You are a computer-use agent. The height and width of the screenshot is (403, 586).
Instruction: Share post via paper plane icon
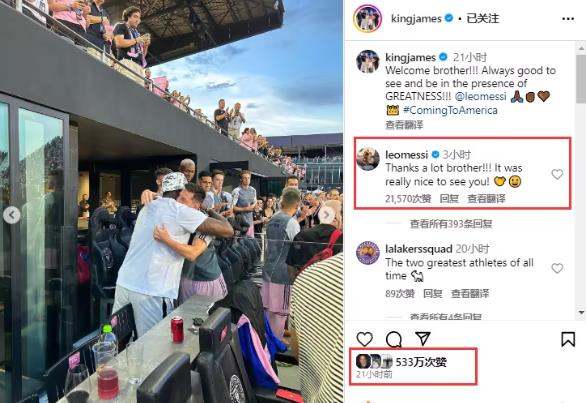point(423,338)
